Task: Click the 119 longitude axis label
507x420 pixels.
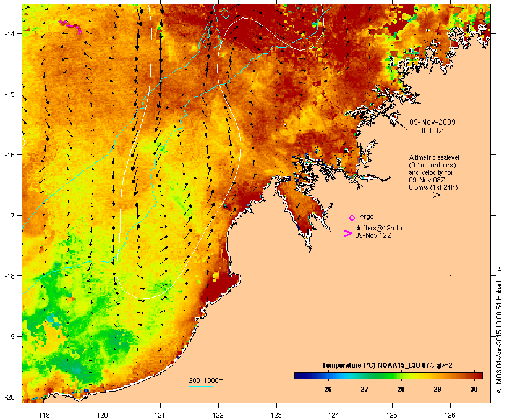Action: coord(45,415)
